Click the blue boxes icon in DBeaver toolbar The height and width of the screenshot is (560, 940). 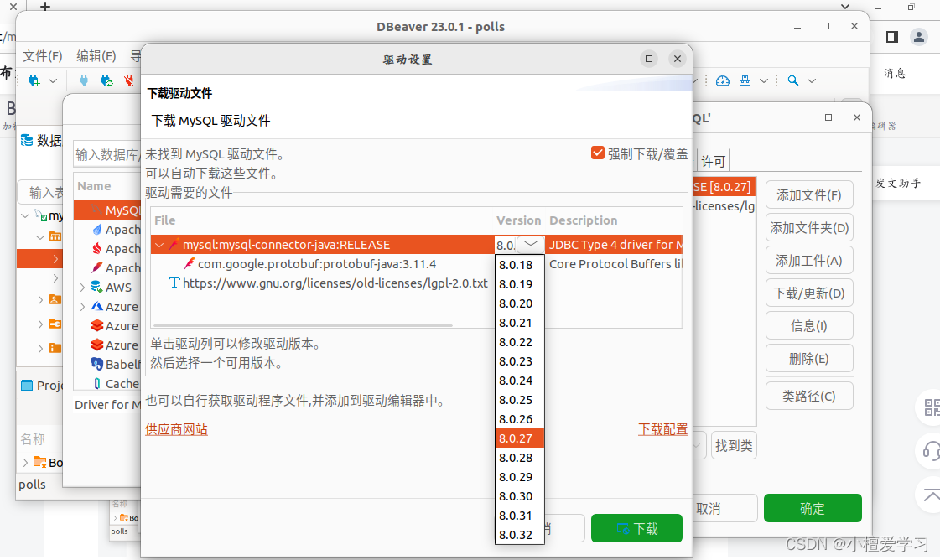point(745,80)
